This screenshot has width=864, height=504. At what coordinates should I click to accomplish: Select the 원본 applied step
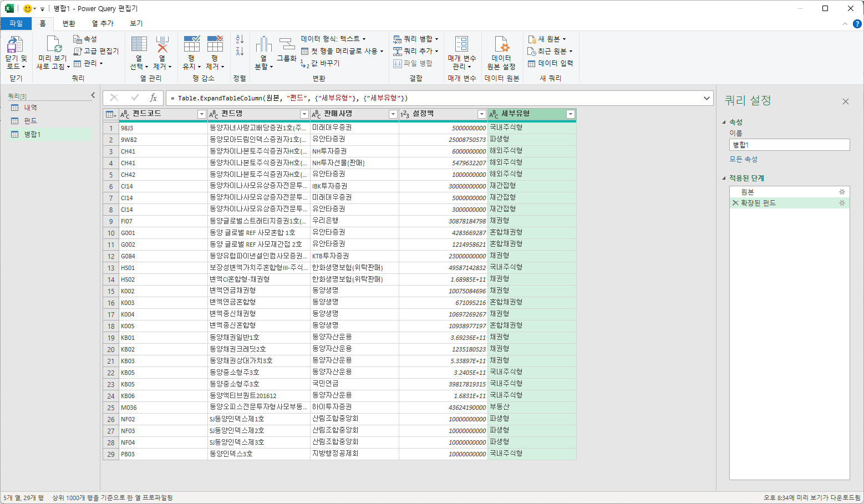pyautogui.click(x=789, y=192)
